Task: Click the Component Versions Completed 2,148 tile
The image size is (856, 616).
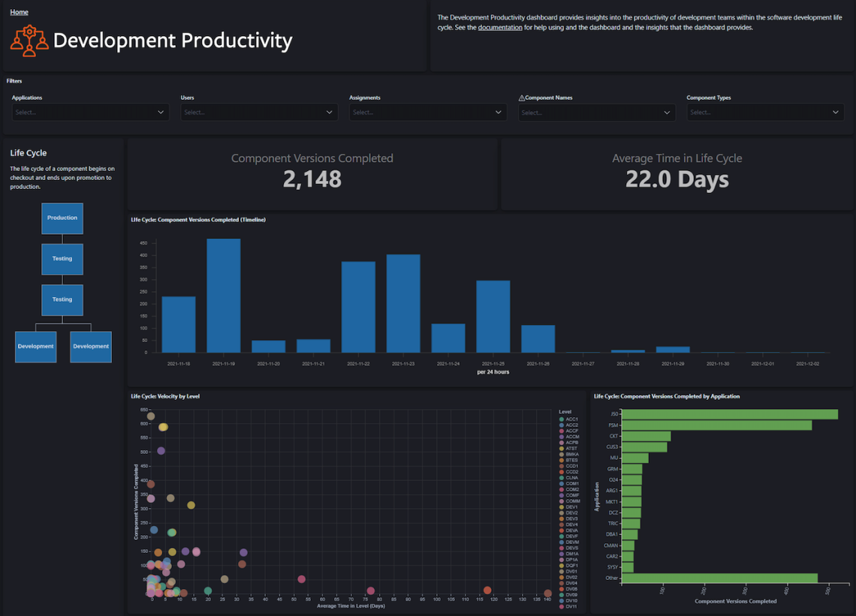Action: (312, 173)
